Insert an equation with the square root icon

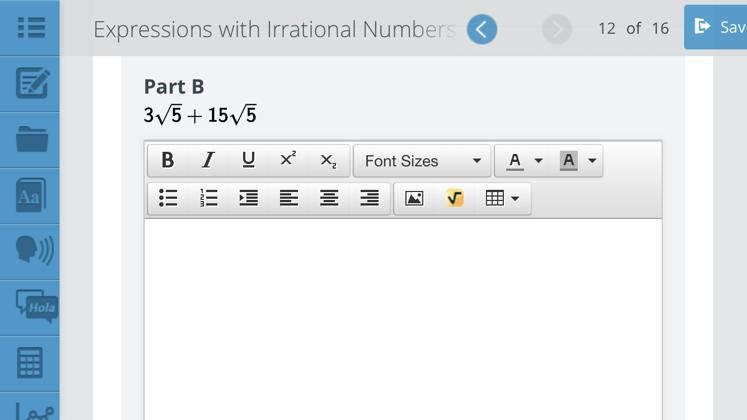(x=454, y=198)
